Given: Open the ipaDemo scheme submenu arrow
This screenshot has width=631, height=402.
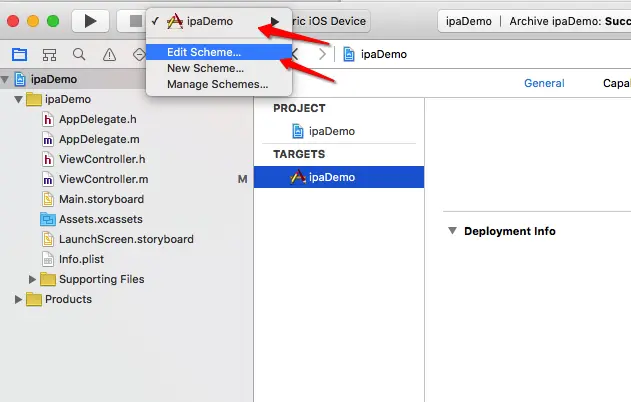Looking at the screenshot, I should coord(275,21).
